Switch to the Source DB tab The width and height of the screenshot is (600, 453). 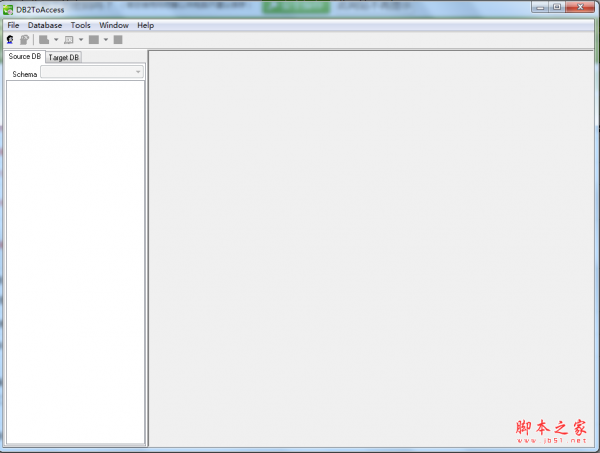[x=24, y=56]
